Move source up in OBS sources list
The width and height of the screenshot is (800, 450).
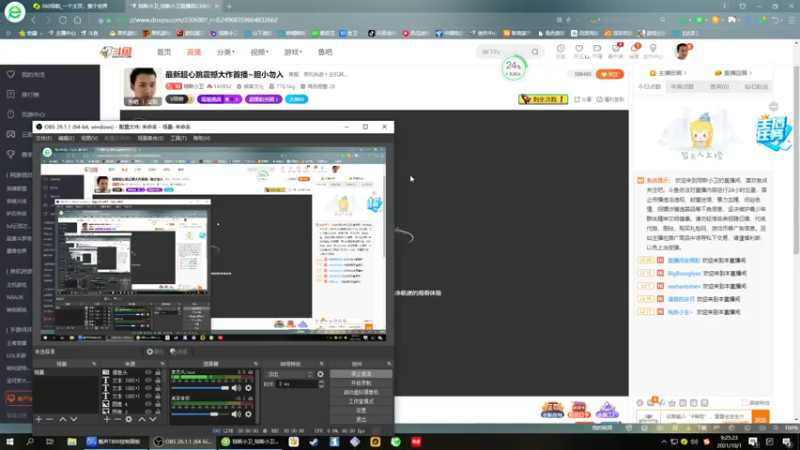click(142, 419)
